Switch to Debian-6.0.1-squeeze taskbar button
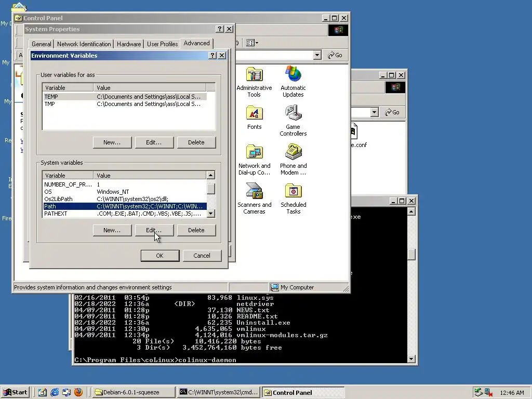Image resolution: width=532 pixels, height=399 pixels. pos(134,392)
